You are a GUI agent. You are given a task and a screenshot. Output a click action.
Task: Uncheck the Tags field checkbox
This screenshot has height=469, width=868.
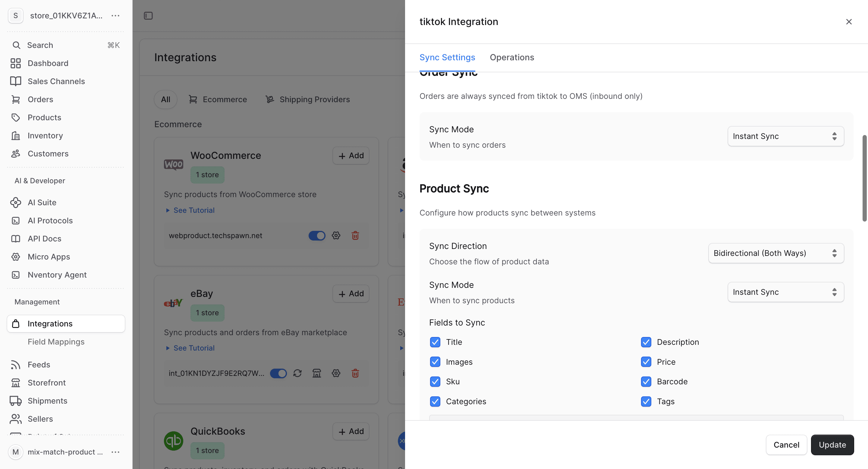tap(646, 401)
